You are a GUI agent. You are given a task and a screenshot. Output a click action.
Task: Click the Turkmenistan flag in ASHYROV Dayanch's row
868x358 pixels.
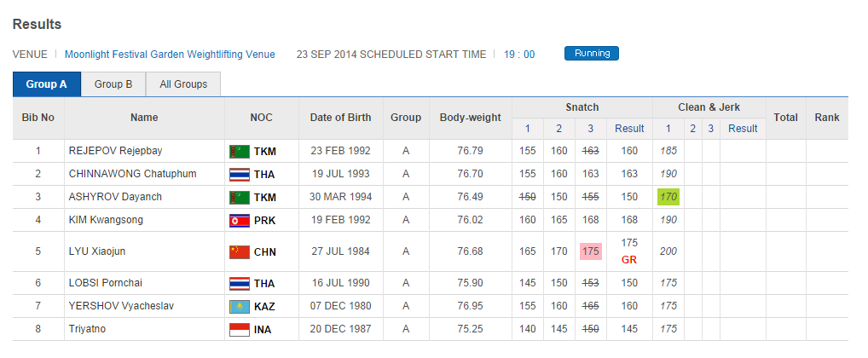coord(239,197)
